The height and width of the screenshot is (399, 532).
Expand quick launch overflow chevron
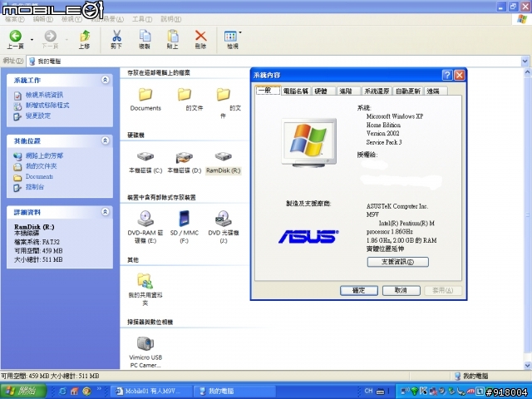[x=99, y=388]
